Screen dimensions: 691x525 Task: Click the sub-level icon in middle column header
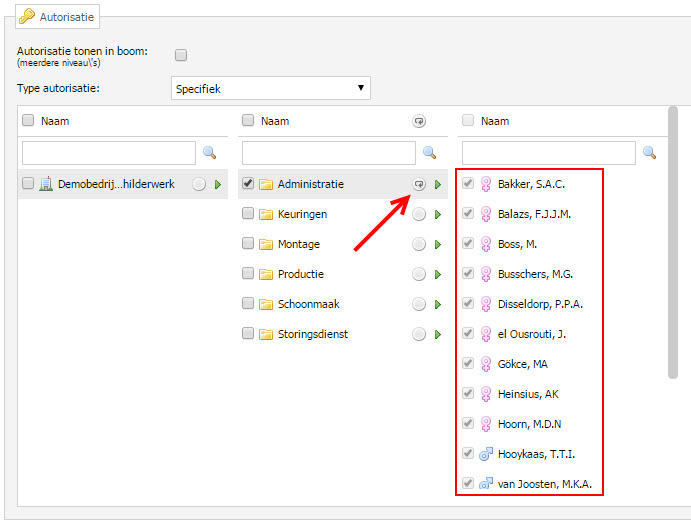pos(419,121)
